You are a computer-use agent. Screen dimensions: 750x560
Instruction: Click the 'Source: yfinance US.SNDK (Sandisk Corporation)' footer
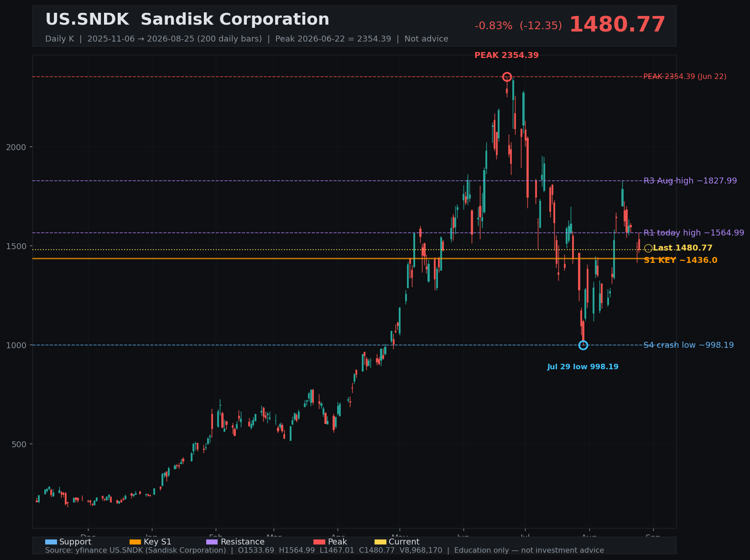(x=135, y=550)
